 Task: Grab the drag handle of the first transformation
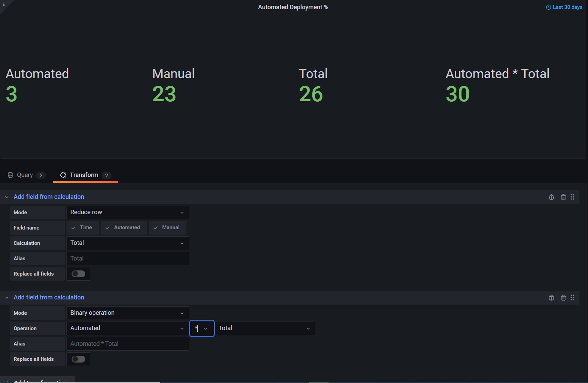572,197
